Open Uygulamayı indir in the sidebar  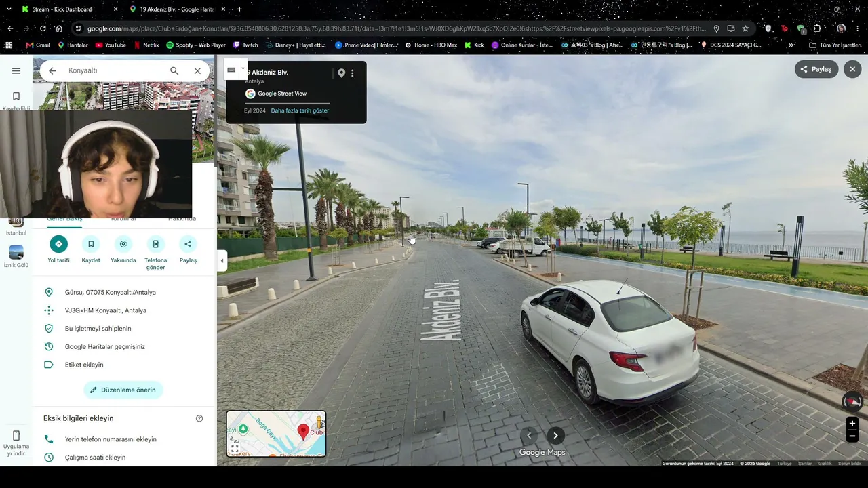click(16, 443)
